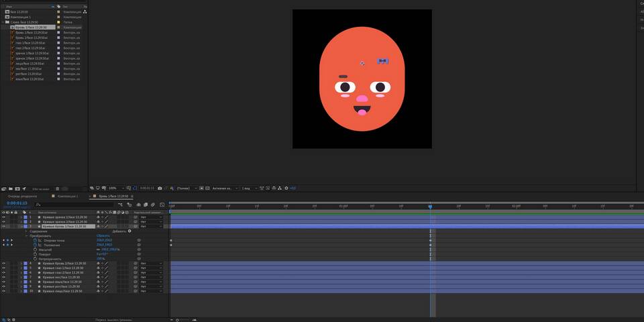The height and width of the screenshot is (322, 644).
Task: Click the composition icon next to Композиция 1
Action: tap(7, 17)
